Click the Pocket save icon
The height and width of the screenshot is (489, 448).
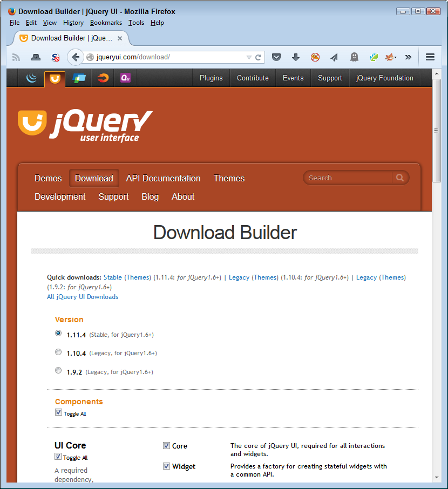point(276,57)
